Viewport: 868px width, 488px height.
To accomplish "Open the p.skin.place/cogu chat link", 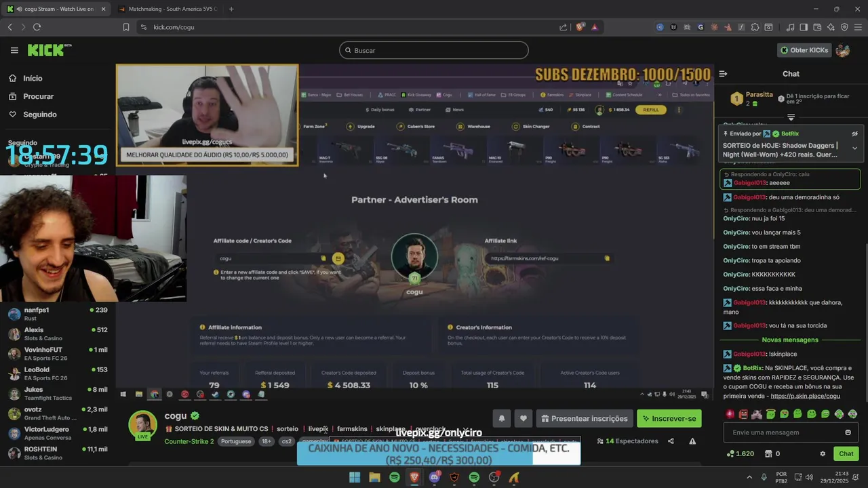I will 805,396.
